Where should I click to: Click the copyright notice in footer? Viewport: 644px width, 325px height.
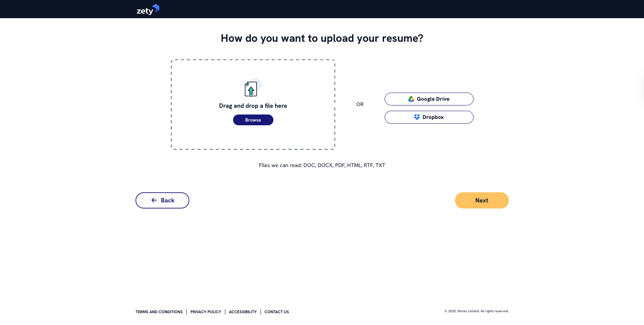477,311
